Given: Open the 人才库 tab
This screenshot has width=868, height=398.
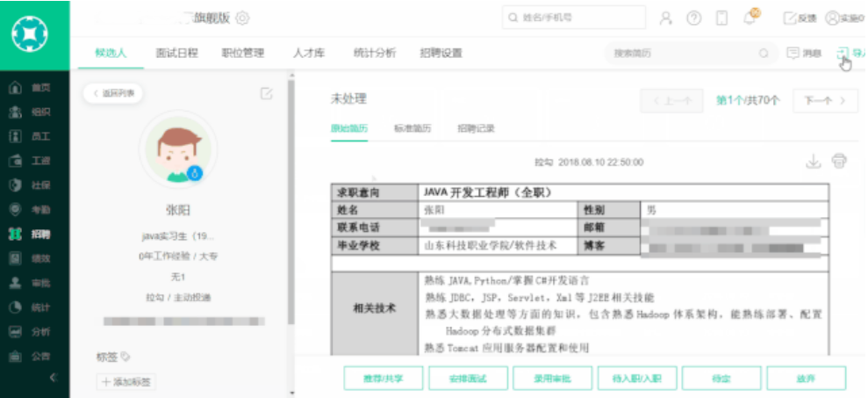Looking at the screenshot, I should click(309, 53).
